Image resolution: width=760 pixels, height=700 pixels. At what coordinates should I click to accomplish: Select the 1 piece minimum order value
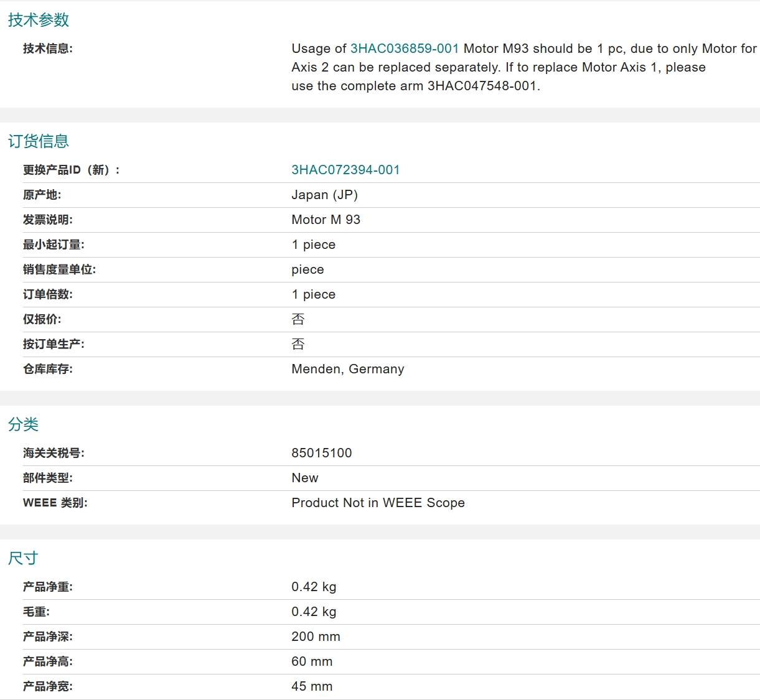pyautogui.click(x=314, y=245)
